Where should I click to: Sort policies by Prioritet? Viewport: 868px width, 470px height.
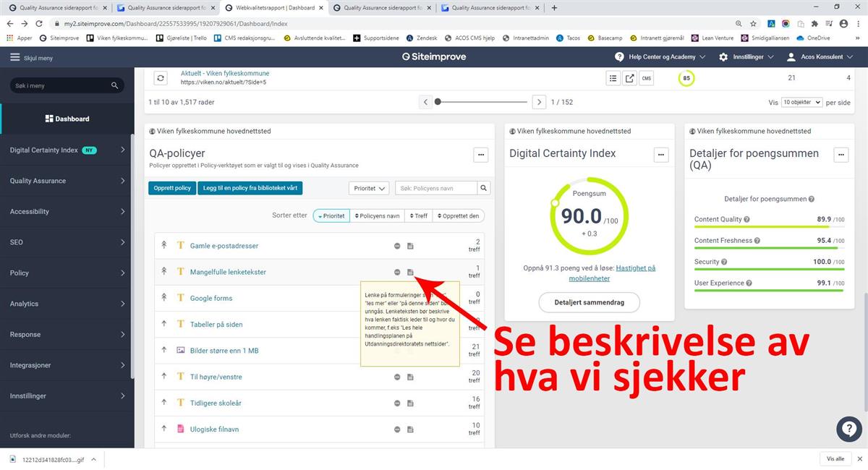331,215
